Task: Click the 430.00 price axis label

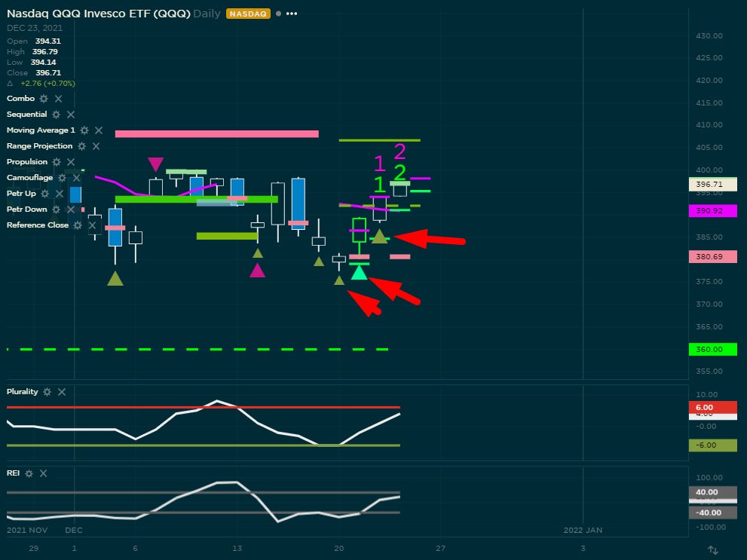Action: 709,35
